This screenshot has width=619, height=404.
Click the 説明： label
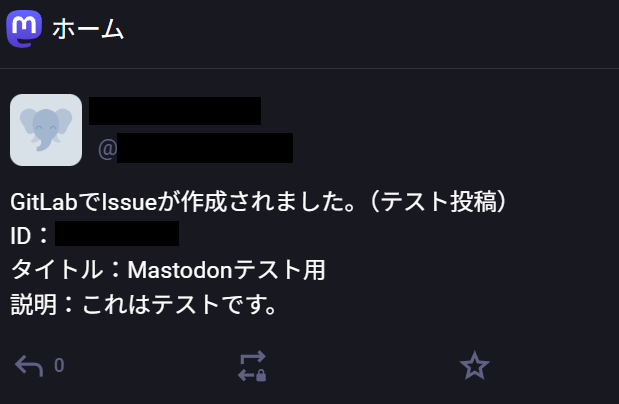coord(42,304)
